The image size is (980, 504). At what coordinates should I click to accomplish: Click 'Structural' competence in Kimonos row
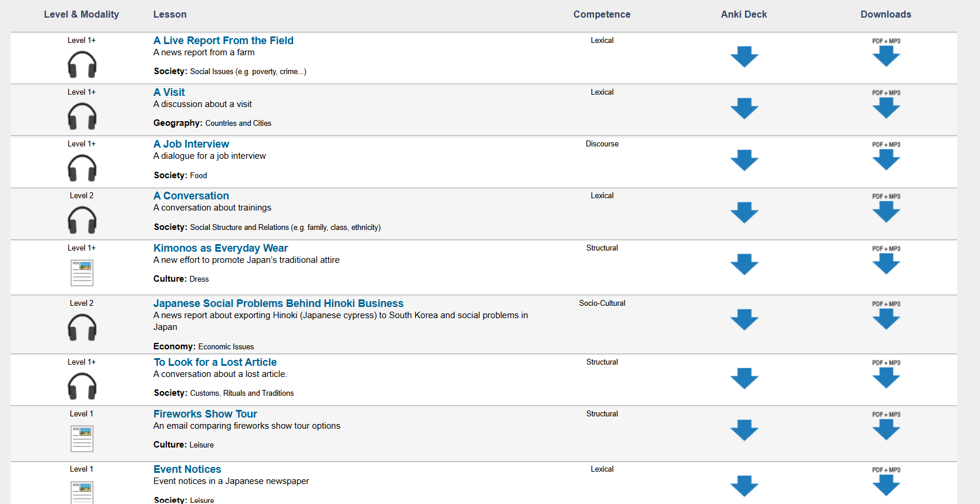(602, 248)
